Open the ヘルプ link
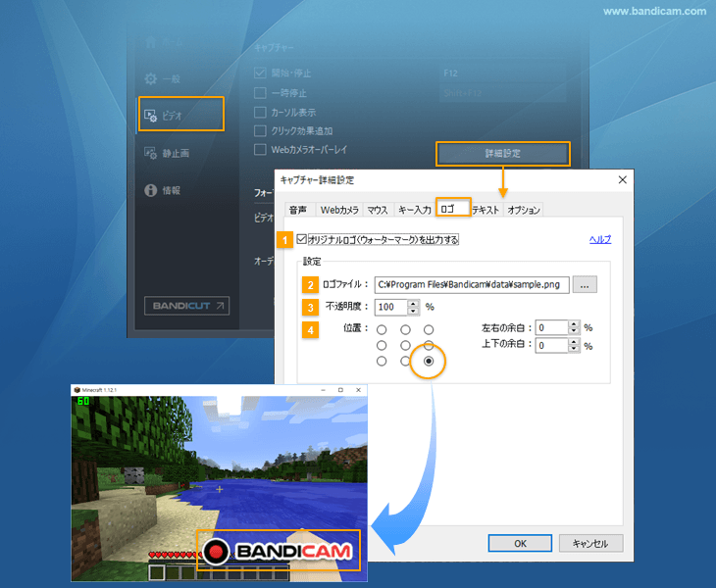Screen dimensions: 716x588 [x=600, y=239]
